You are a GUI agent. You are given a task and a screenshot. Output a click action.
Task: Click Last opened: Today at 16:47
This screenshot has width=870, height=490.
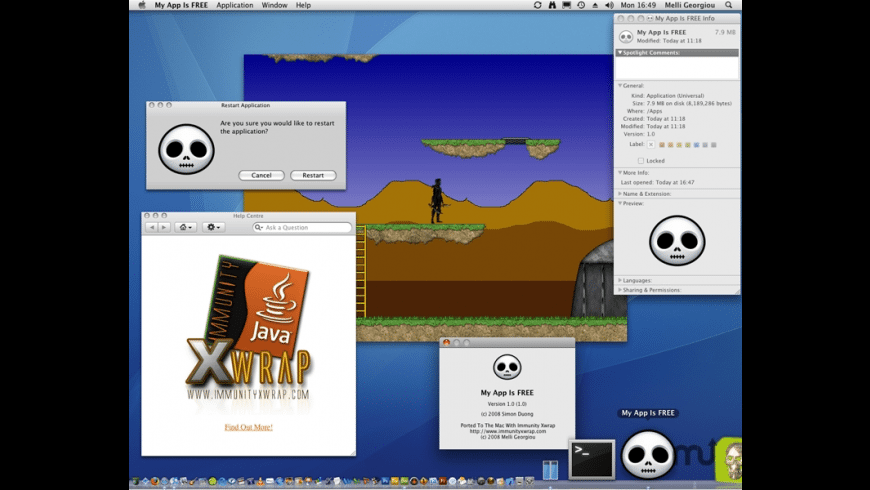tap(657, 182)
